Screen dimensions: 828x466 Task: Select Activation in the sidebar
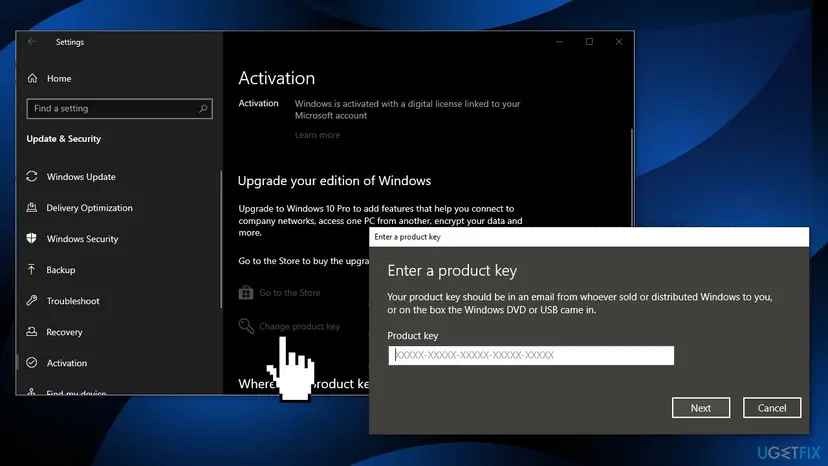point(67,363)
